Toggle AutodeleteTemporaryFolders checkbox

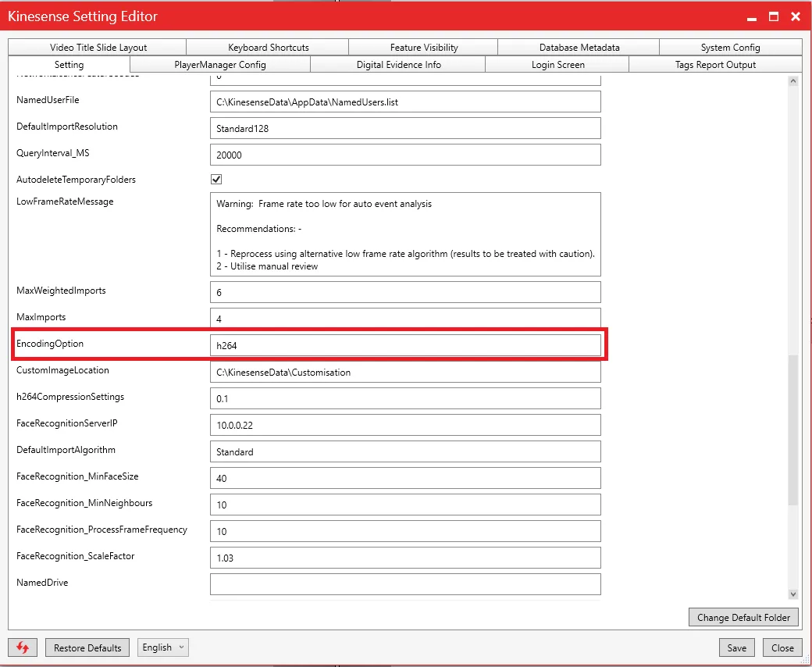(x=216, y=179)
